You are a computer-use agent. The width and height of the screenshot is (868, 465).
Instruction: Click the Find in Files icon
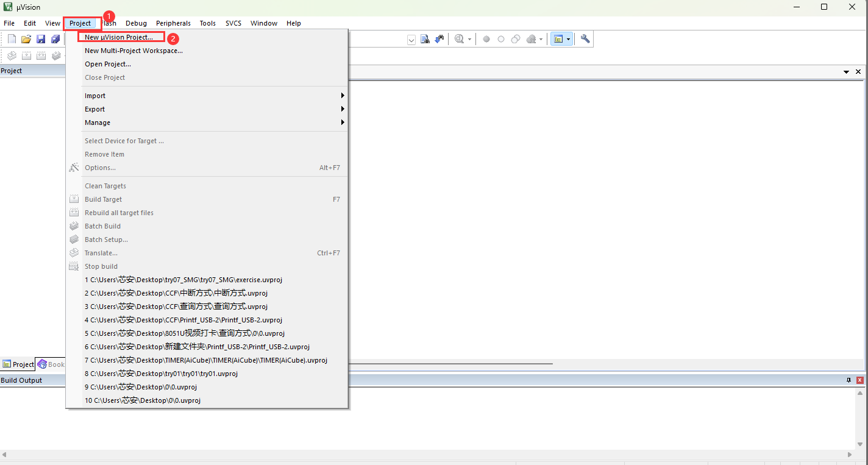click(425, 39)
